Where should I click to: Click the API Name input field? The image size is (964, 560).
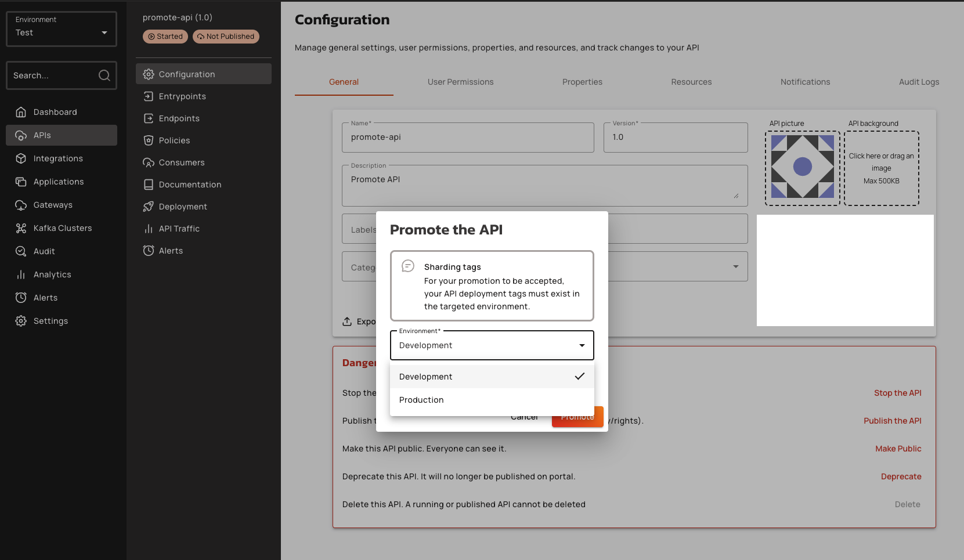(468, 138)
